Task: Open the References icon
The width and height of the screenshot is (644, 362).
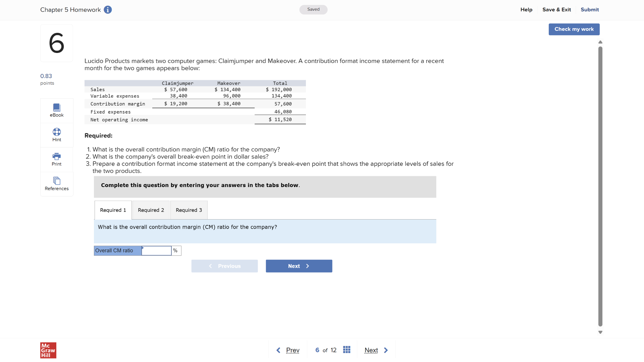Action: (x=56, y=184)
